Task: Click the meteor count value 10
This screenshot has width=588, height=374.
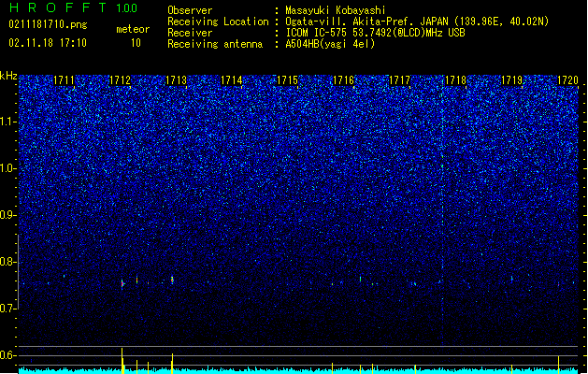Action: click(x=136, y=43)
